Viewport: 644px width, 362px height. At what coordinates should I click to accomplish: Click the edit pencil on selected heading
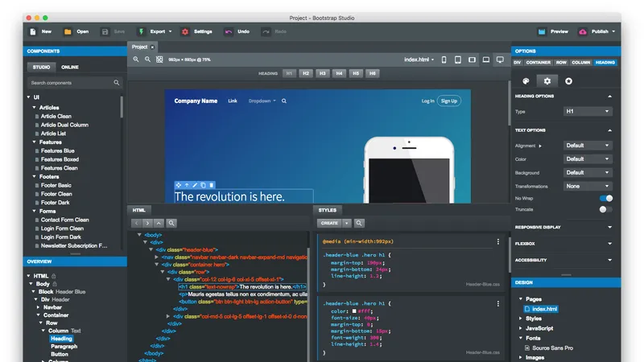tap(195, 185)
